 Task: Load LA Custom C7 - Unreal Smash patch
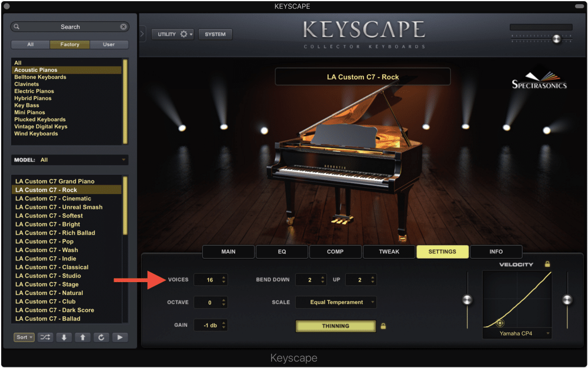(66, 207)
